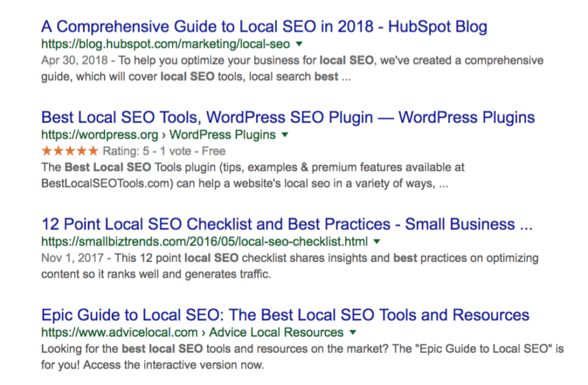Click the smallbiztrends.com green URL
Image resolution: width=588 pixels, height=385 pixels.
pos(204,242)
